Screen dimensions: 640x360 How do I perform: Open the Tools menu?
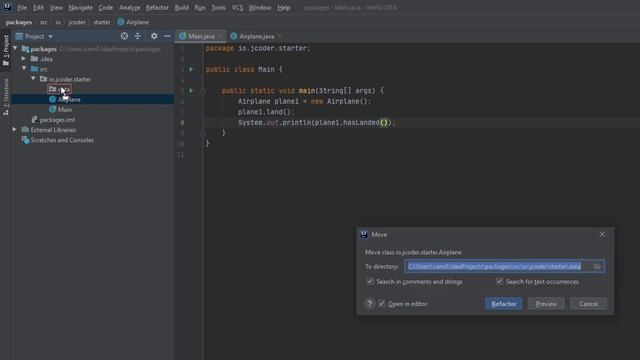[x=218, y=7]
